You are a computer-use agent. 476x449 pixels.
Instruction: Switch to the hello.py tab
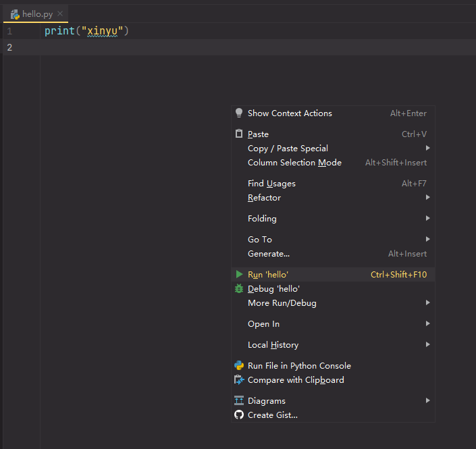(x=36, y=14)
